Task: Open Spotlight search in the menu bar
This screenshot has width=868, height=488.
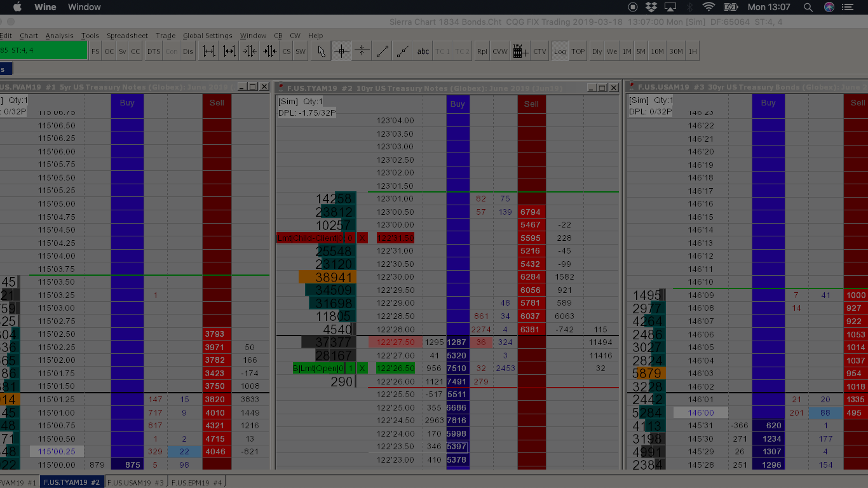Action: (x=808, y=7)
